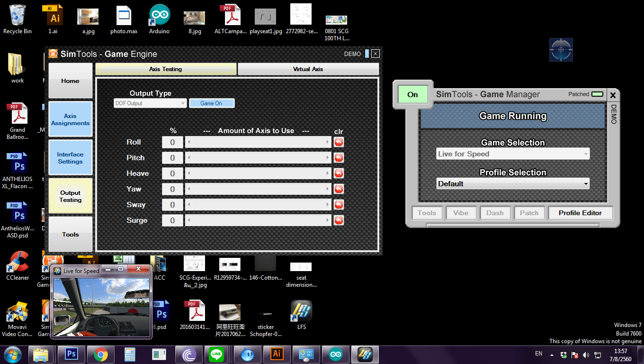Open the Game Selection dropdown
This screenshot has width=644, height=364.
(x=513, y=154)
